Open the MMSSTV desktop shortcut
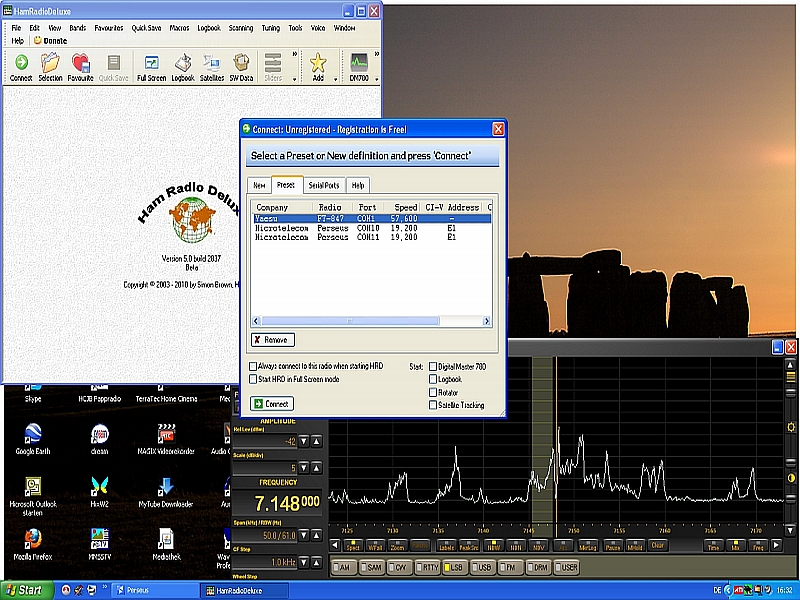 [99, 544]
